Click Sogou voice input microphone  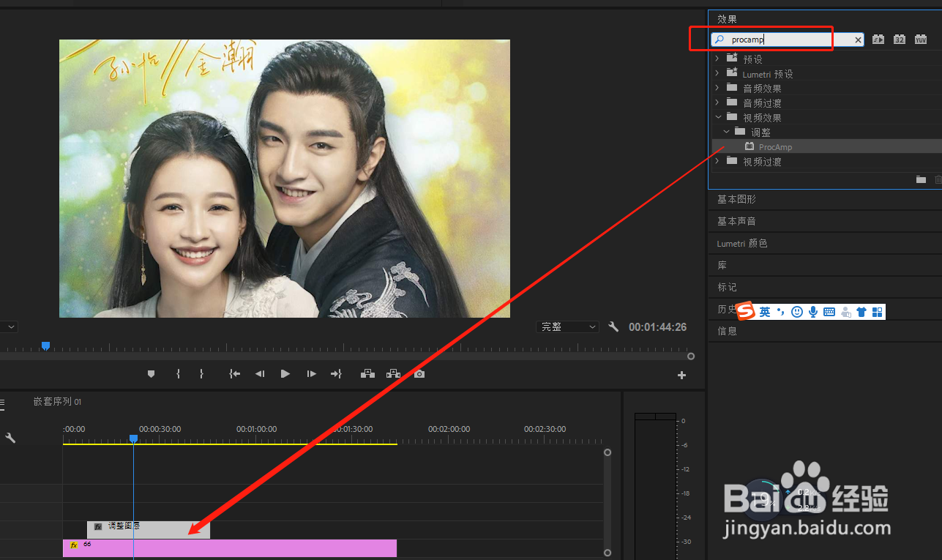813,312
